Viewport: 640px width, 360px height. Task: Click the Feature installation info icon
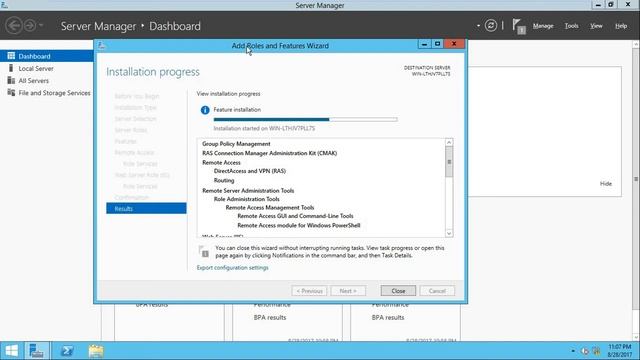(205, 110)
